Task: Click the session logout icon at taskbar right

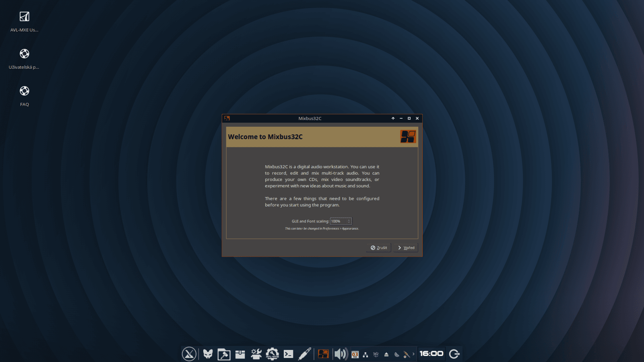Action: point(454,354)
